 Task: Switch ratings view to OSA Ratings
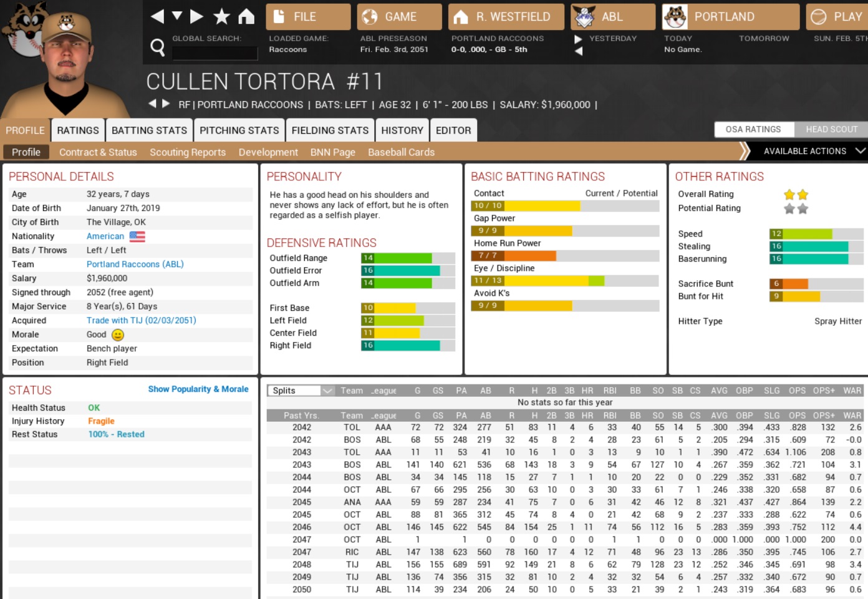(x=753, y=129)
